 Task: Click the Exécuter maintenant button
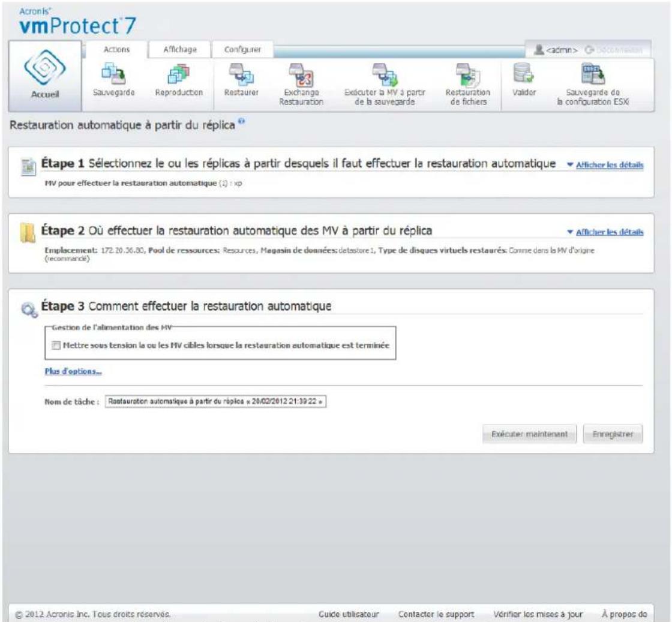529,434
